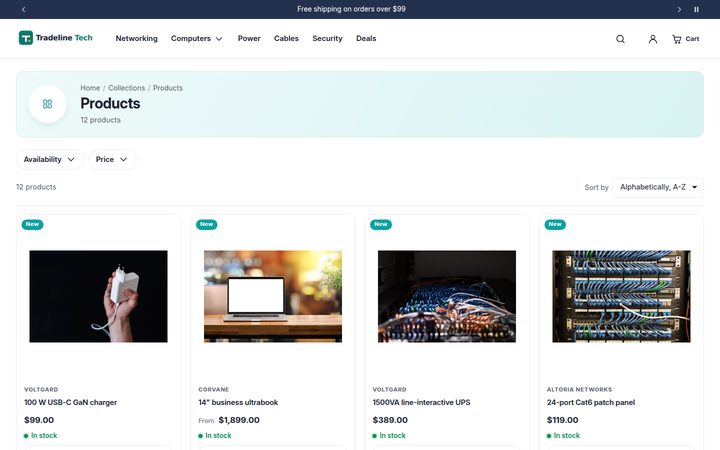Open the search magnifier icon
This screenshot has width=720, height=450.
pos(620,39)
